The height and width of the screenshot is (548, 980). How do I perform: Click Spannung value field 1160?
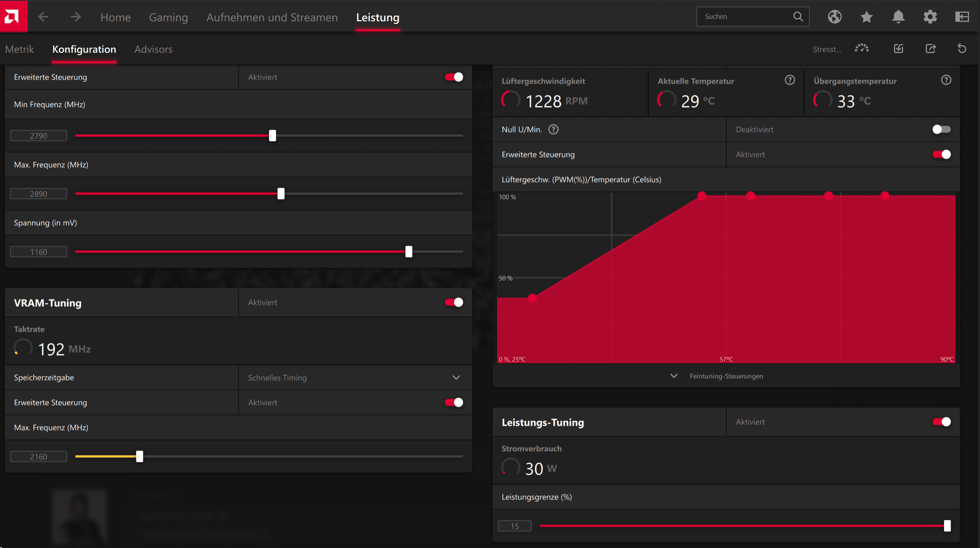(38, 252)
